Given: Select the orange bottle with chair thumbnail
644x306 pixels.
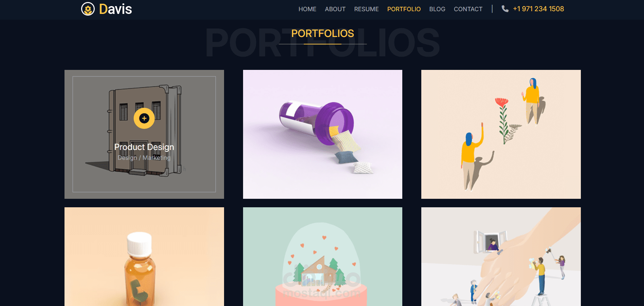Looking at the screenshot, I should coord(144,257).
